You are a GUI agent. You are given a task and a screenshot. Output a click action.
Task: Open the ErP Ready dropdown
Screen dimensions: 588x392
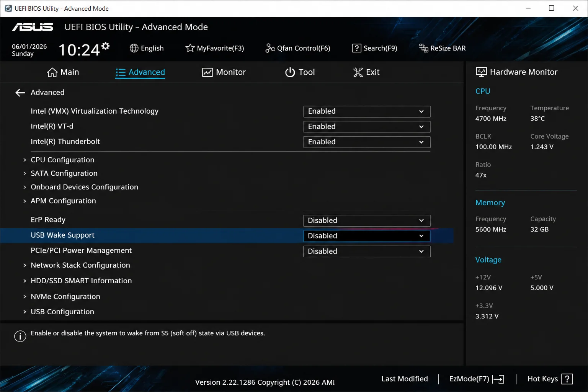pos(367,220)
